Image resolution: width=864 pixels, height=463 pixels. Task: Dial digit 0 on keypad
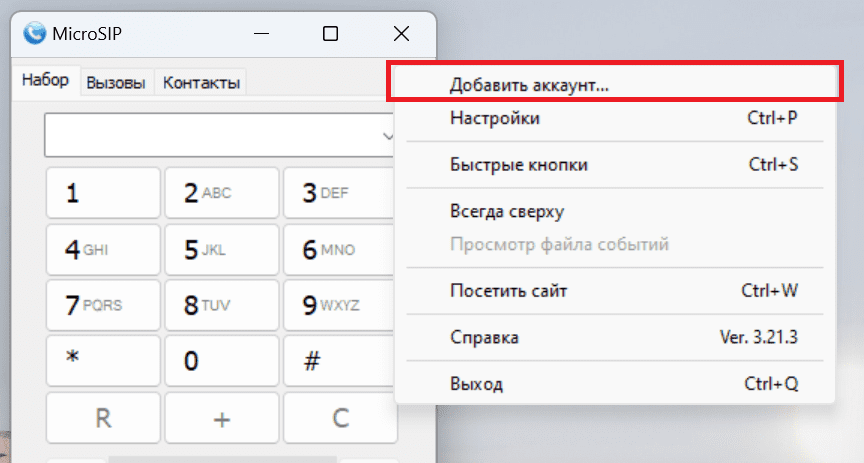pyautogui.click(x=222, y=361)
